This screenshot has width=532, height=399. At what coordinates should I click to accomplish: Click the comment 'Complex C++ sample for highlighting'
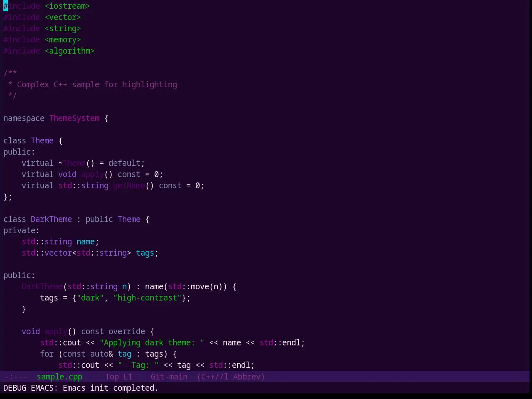tap(97, 84)
